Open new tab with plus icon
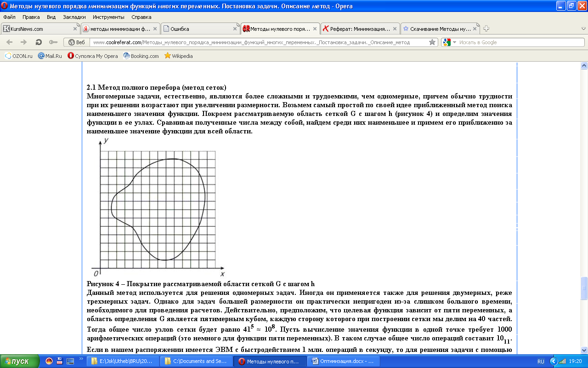 [x=486, y=29]
